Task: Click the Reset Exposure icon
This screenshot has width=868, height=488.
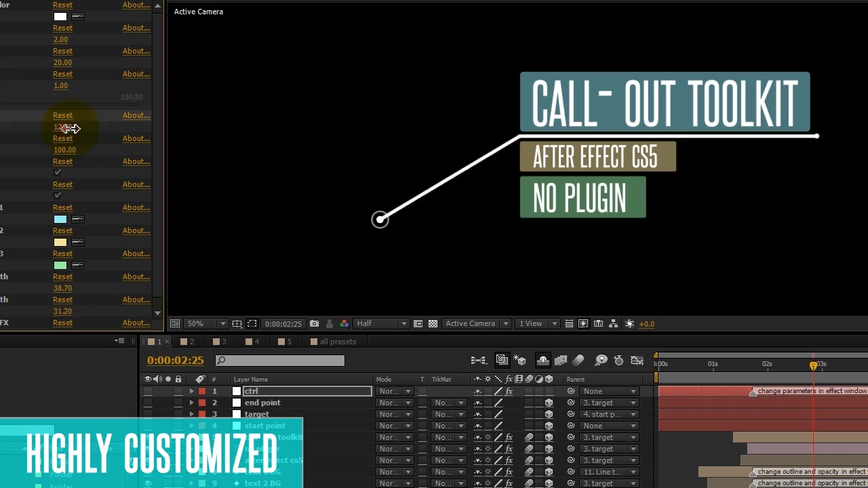Action: [x=629, y=324]
